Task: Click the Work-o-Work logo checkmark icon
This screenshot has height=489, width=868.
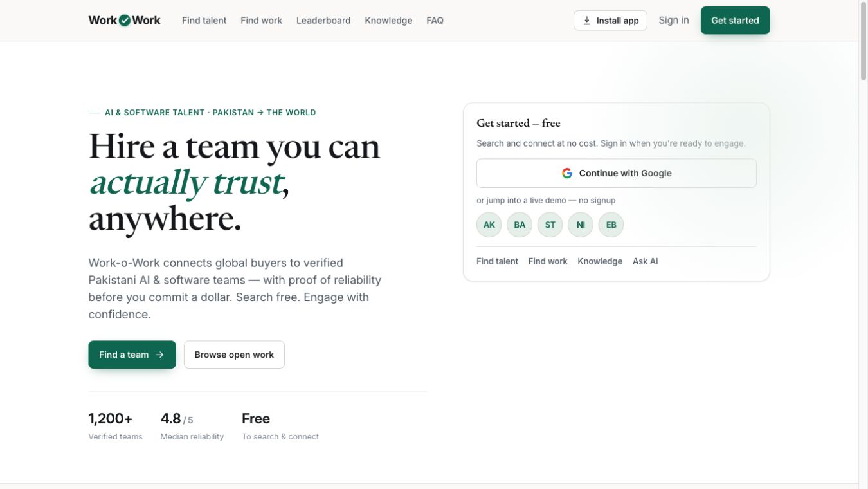Action: pos(125,21)
